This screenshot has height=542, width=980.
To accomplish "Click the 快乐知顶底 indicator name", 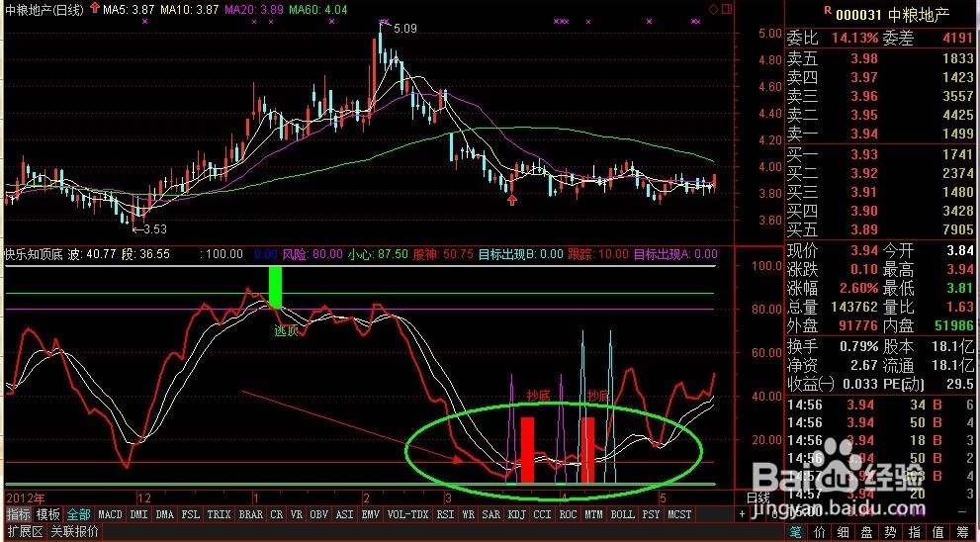I will tap(34, 254).
